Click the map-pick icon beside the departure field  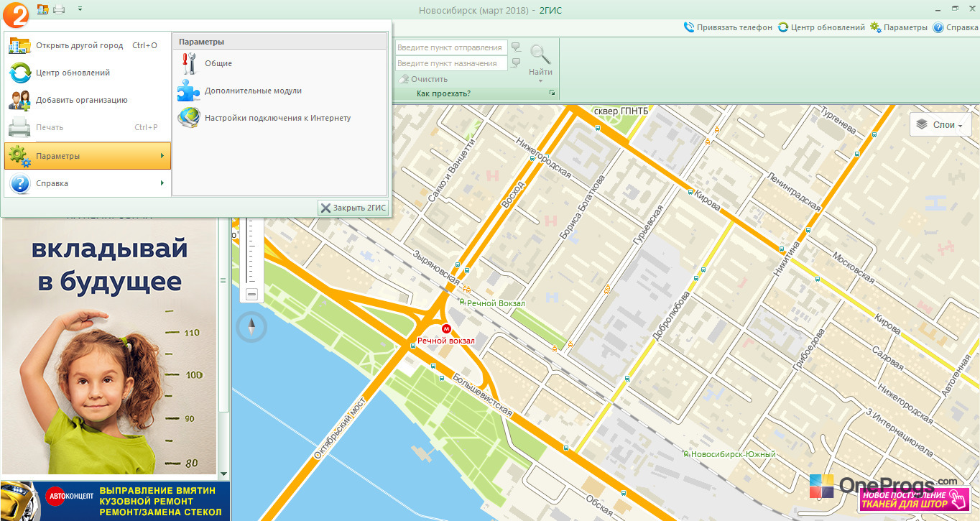pyautogui.click(x=516, y=47)
